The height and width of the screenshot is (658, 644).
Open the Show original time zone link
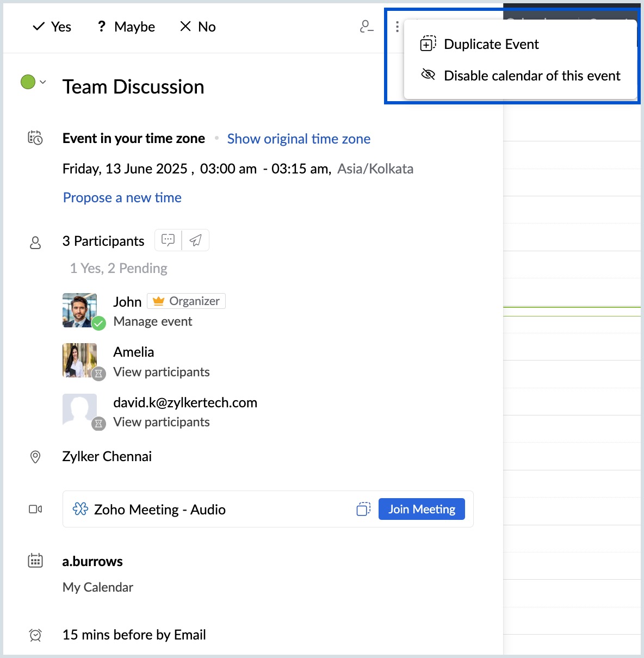299,139
